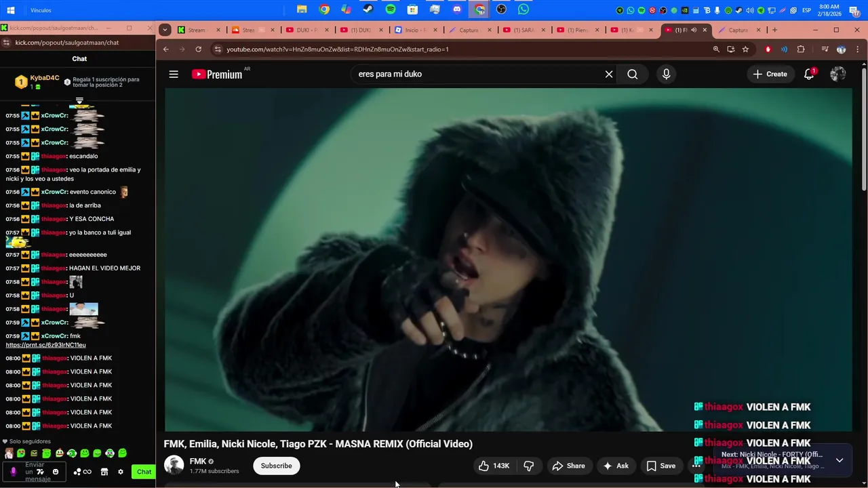
Task: Go to YouTube Premium home logo
Action: (x=217, y=75)
